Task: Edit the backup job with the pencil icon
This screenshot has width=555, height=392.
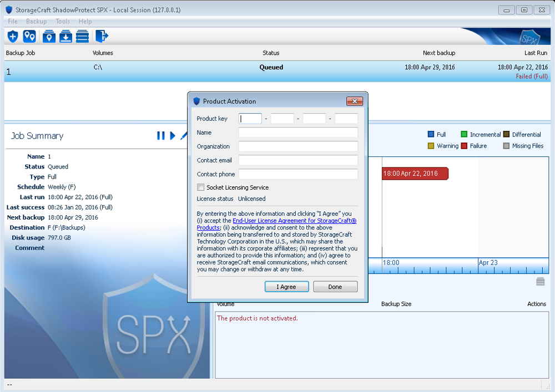Action: 184,135
